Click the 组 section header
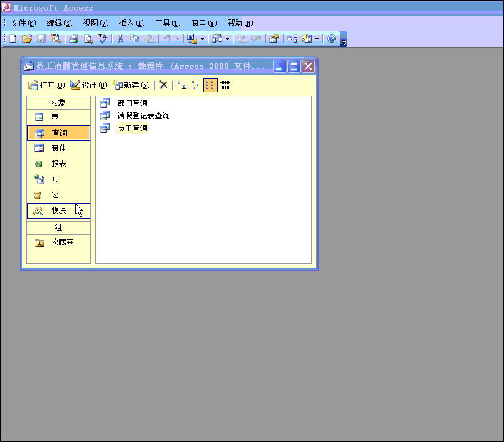Viewport: 504px width, 442px height. pos(58,228)
